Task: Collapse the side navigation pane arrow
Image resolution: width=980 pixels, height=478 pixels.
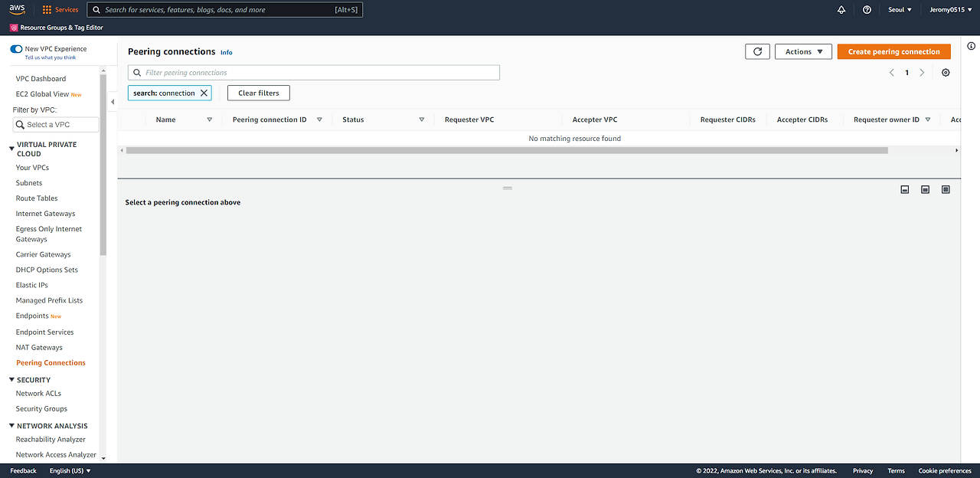Action: point(113,102)
